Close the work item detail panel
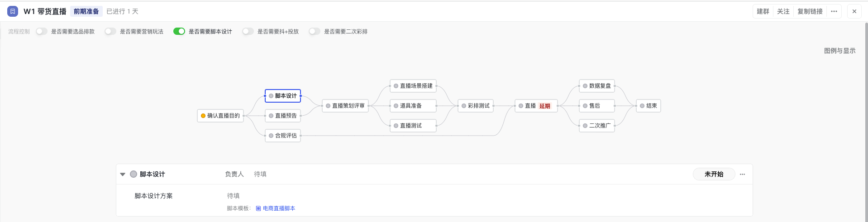Viewport: 868px width, 222px height. (x=854, y=11)
